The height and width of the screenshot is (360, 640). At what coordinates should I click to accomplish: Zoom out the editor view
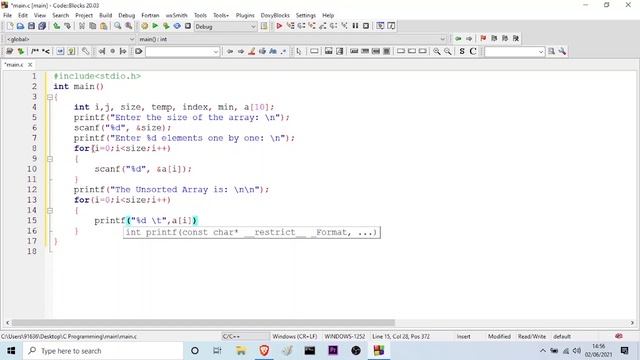tap(448, 51)
